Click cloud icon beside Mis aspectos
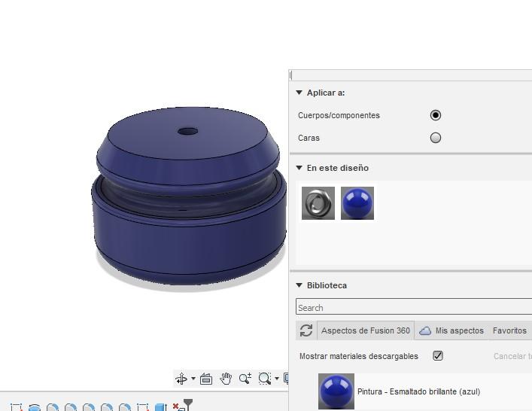532x411 pixels. 425,330
